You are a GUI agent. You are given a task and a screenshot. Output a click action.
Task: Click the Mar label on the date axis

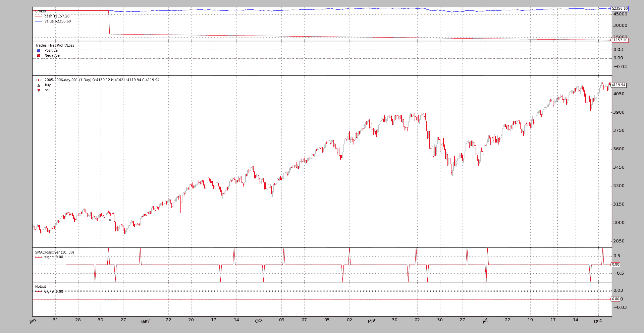click(x=372, y=321)
